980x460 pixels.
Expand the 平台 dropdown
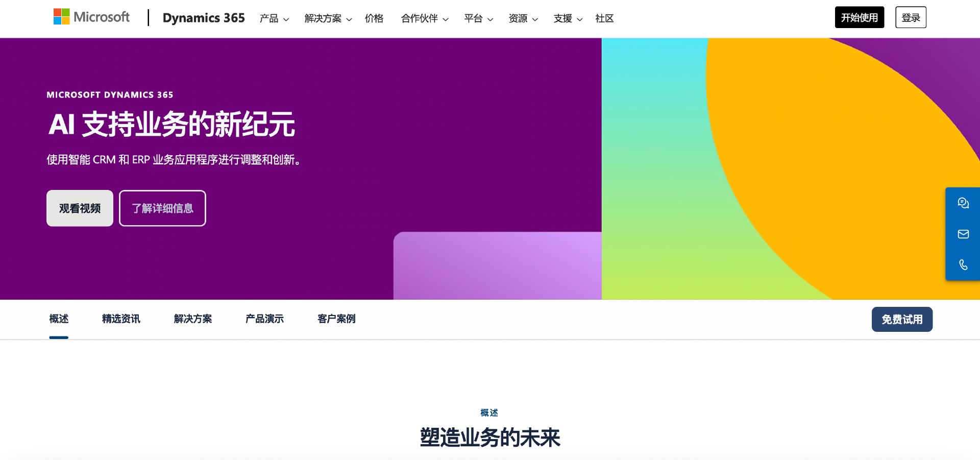click(x=479, y=18)
